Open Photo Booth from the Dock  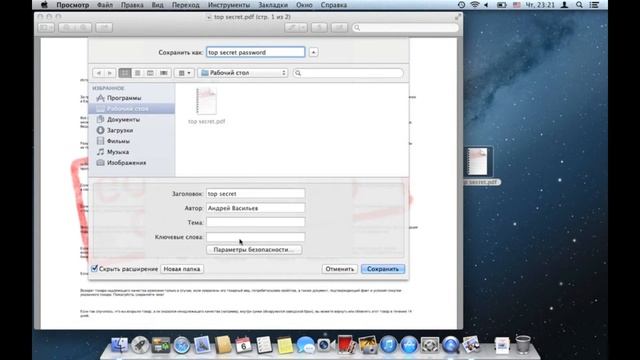pyautogui.click(x=346, y=344)
